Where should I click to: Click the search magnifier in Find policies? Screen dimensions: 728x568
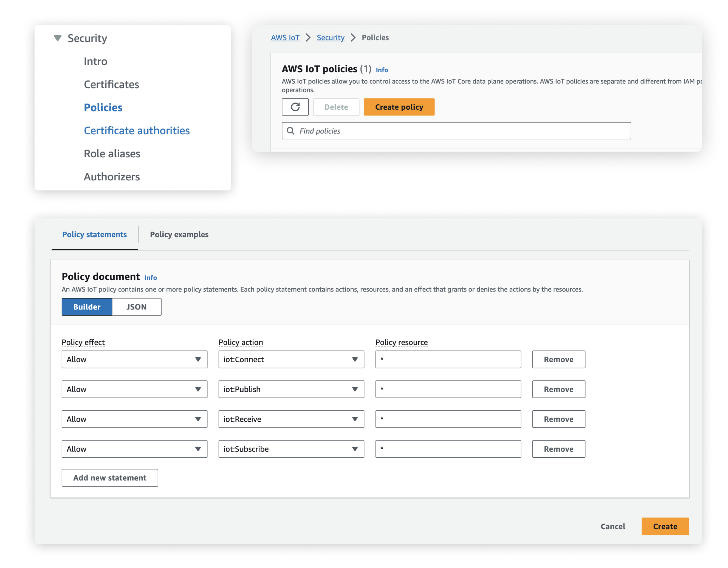pyautogui.click(x=291, y=131)
